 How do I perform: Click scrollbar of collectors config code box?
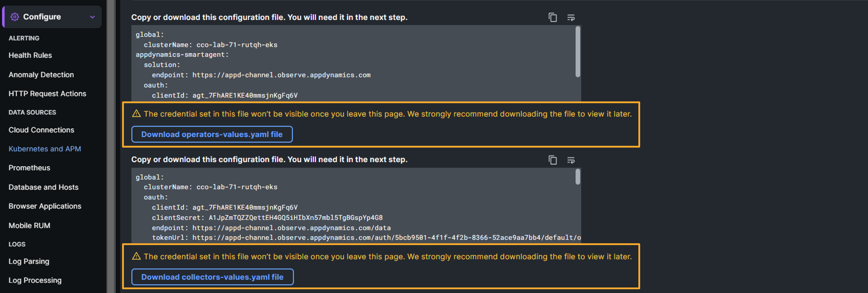578,177
